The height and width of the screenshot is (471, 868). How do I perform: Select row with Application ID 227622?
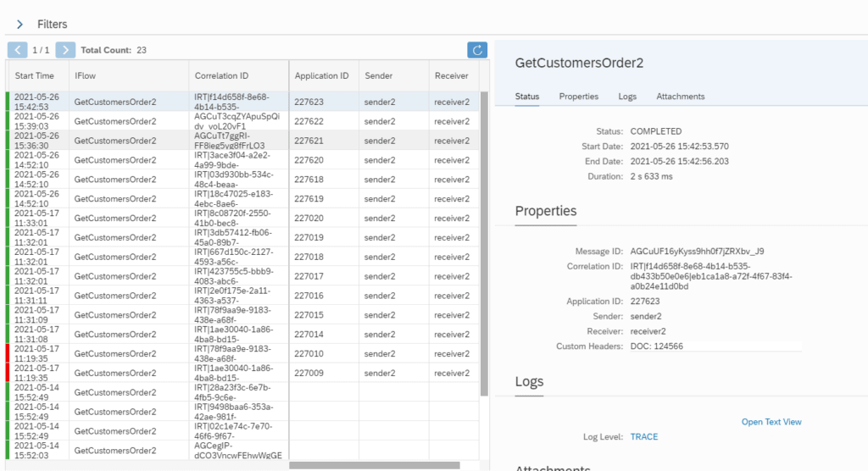click(x=242, y=121)
